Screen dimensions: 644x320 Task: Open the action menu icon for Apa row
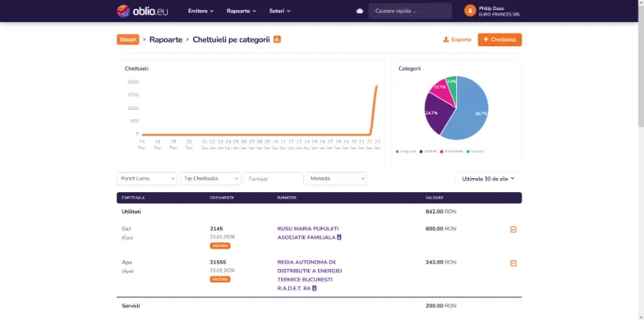click(514, 264)
